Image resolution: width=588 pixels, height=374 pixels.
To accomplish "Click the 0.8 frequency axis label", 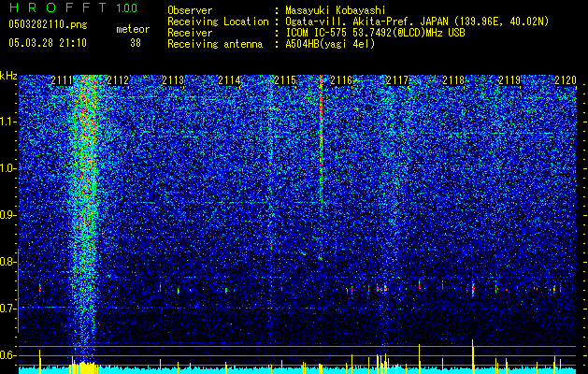I will pyautogui.click(x=8, y=262).
